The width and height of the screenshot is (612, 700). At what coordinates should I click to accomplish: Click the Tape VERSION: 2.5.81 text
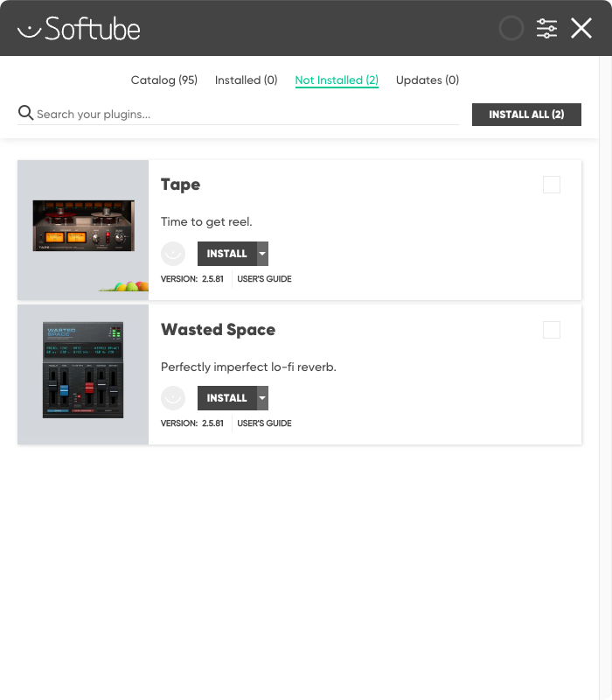click(191, 279)
